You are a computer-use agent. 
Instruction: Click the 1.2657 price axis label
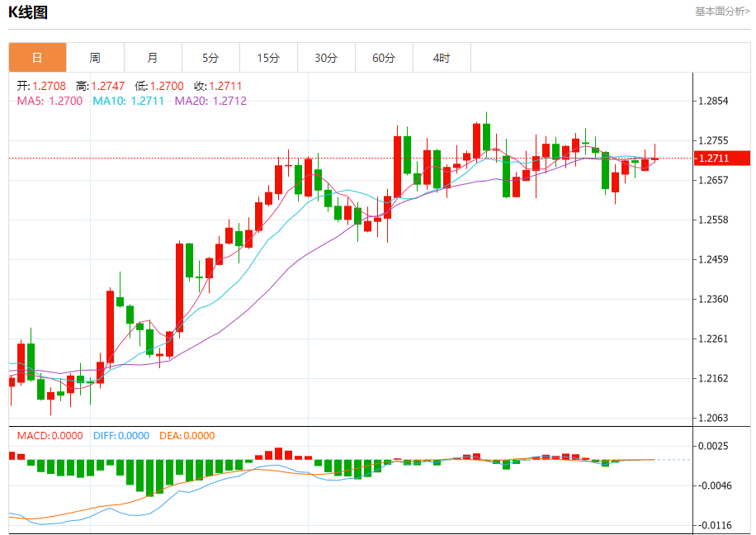pyautogui.click(x=713, y=180)
